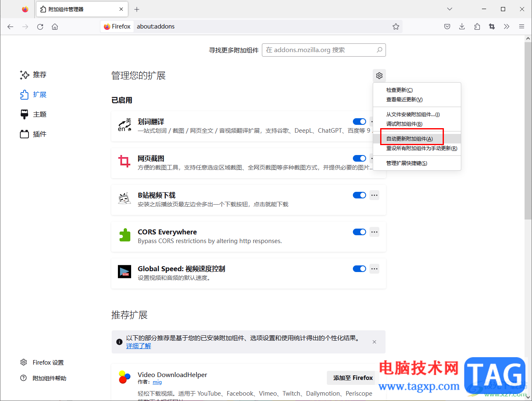Open the Firefox View tab icon
532x401 pixels.
[x=25, y=9]
